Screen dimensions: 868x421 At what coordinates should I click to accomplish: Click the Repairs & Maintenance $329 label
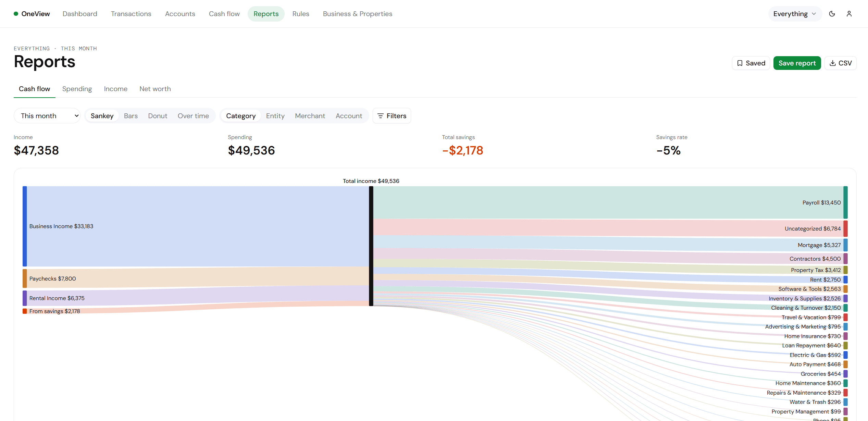pos(804,393)
